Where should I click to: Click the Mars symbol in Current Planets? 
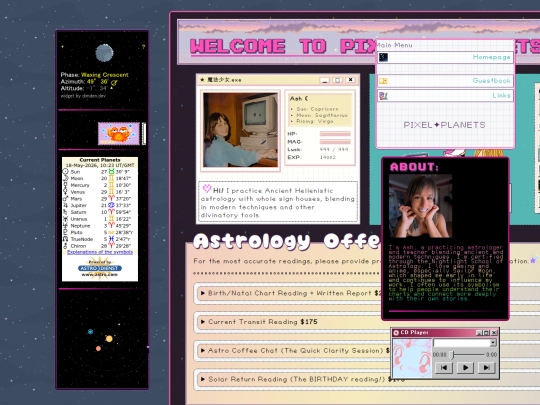[x=65, y=198]
